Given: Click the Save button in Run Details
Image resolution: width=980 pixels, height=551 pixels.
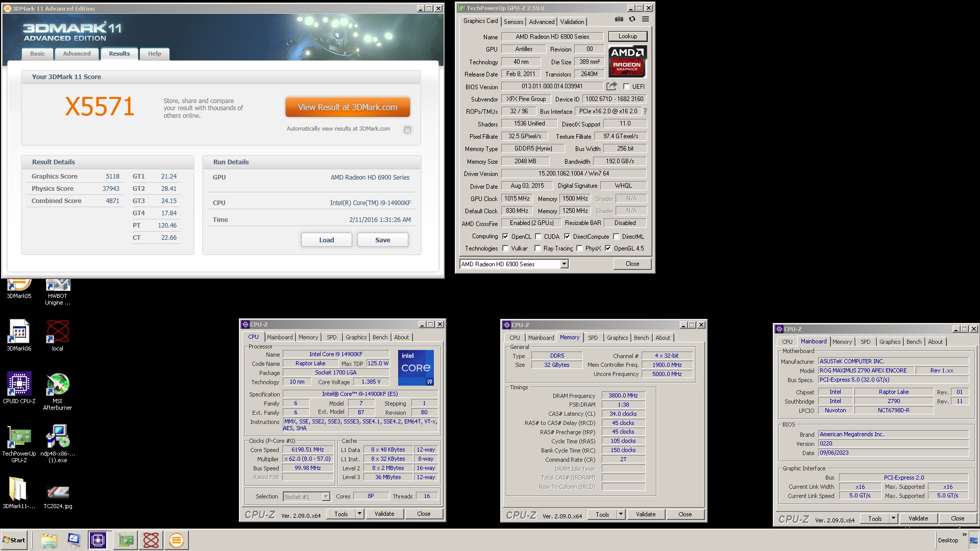Looking at the screenshot, I should 383,240.
